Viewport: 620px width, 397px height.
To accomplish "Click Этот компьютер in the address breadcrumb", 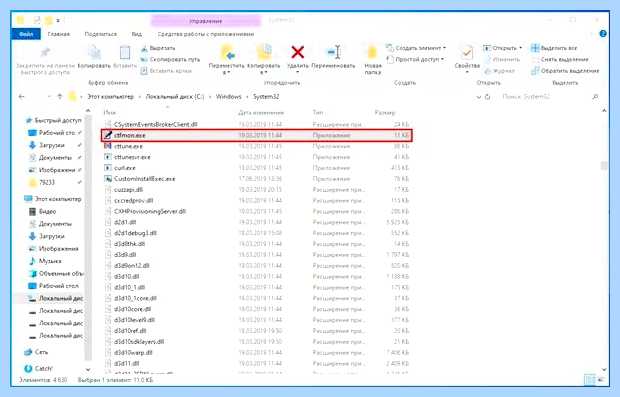I will [x=111, y=96].
